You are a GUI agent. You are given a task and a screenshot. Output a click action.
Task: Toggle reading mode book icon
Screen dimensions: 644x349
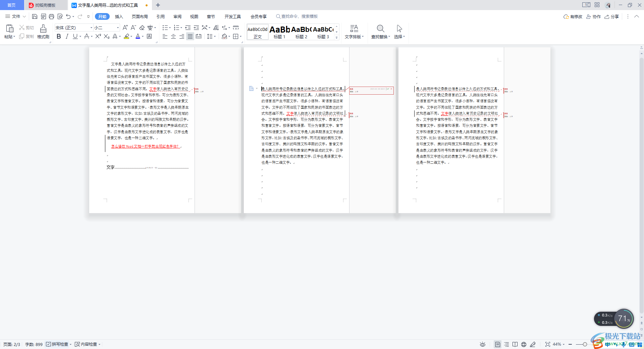[515, 344]
